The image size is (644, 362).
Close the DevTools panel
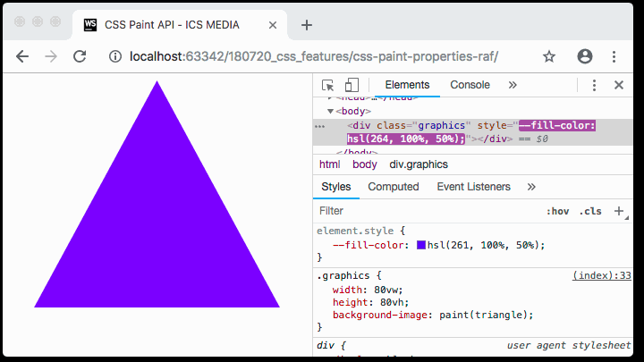point(618,85)
